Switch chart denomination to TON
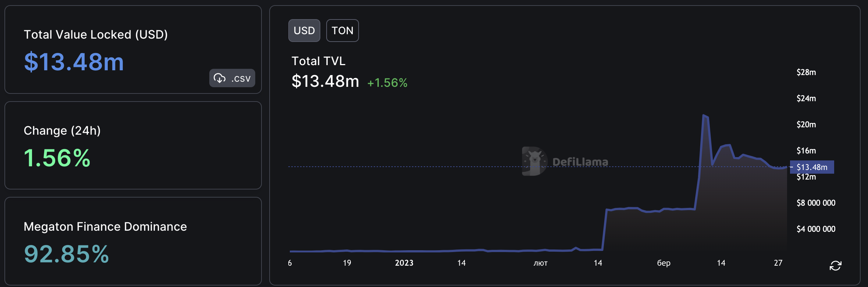 coord(342,31)
